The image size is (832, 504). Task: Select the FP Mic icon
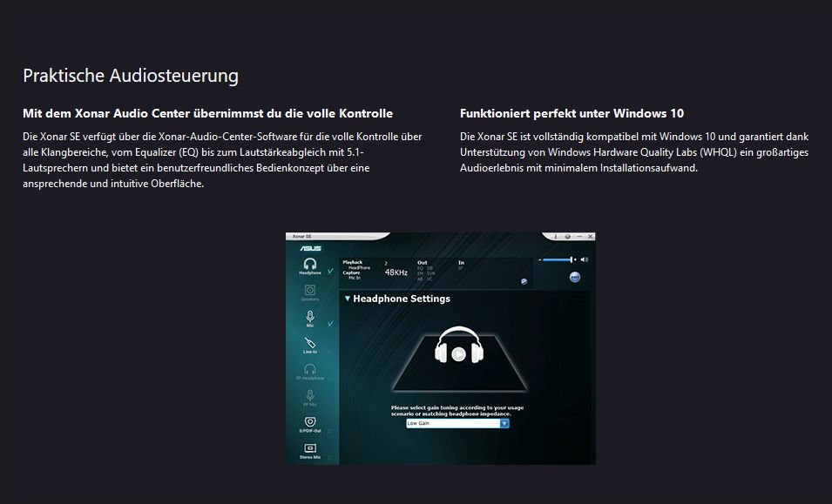(310, 395)
